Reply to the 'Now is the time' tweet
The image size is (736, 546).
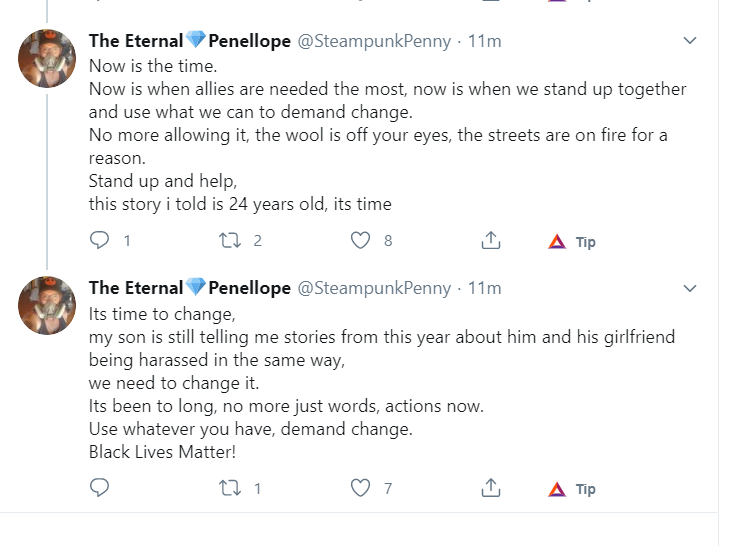pyautogui.click(x=99, y=240)
